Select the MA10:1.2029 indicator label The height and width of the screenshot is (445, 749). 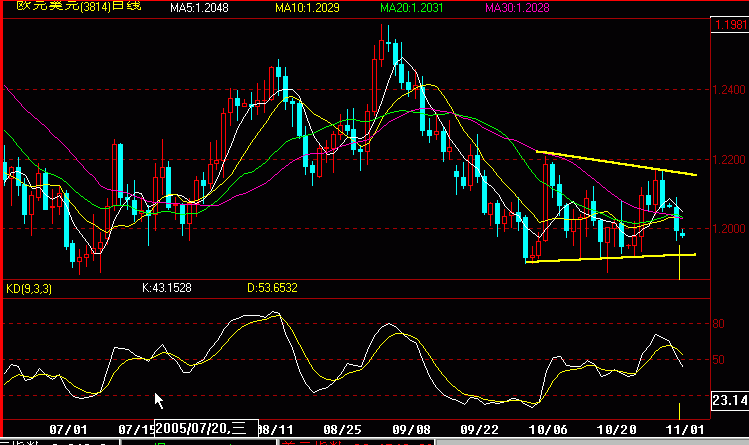307,8
